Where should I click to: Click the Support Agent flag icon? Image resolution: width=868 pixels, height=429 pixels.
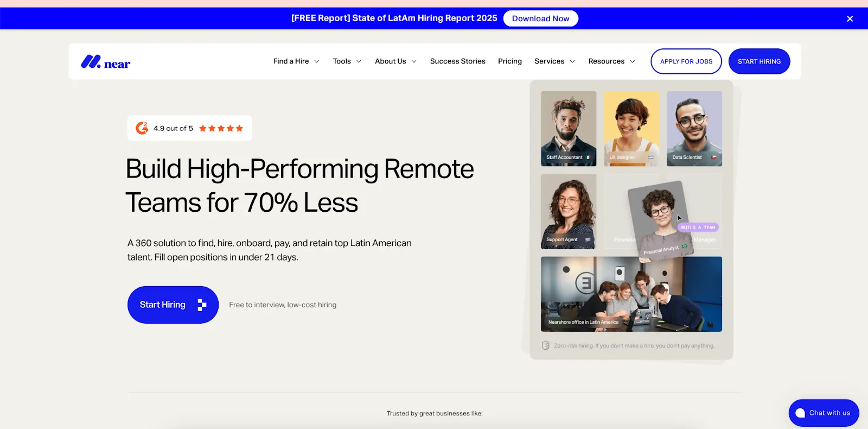pyautogui.click(x=588, y=239)
